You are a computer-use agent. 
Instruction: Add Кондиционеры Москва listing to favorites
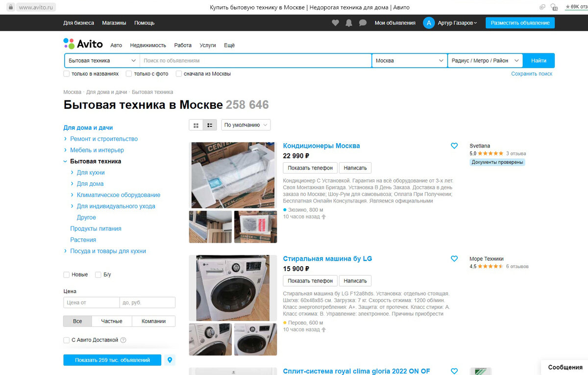tap(454, 146)
